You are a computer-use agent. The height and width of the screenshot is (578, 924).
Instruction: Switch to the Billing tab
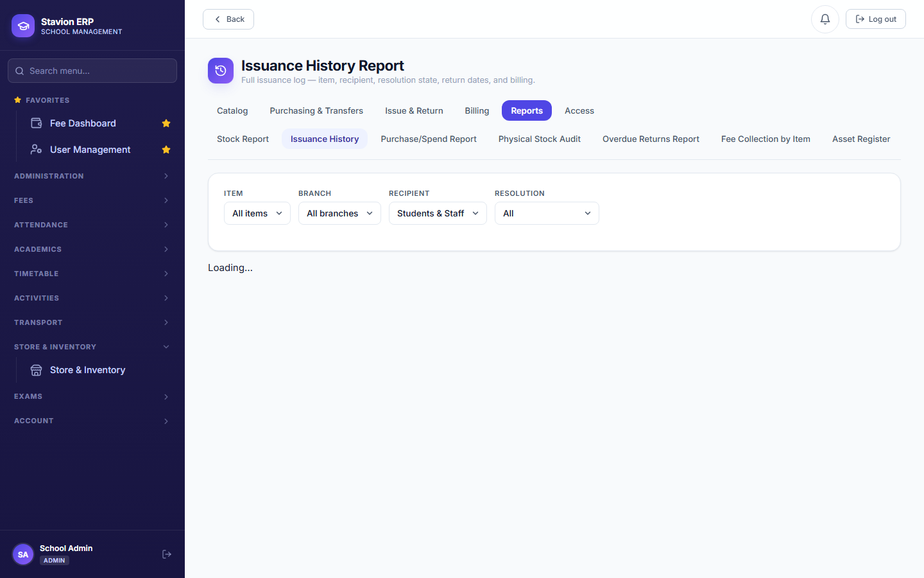pyautogui.click(x=477, y=110)
